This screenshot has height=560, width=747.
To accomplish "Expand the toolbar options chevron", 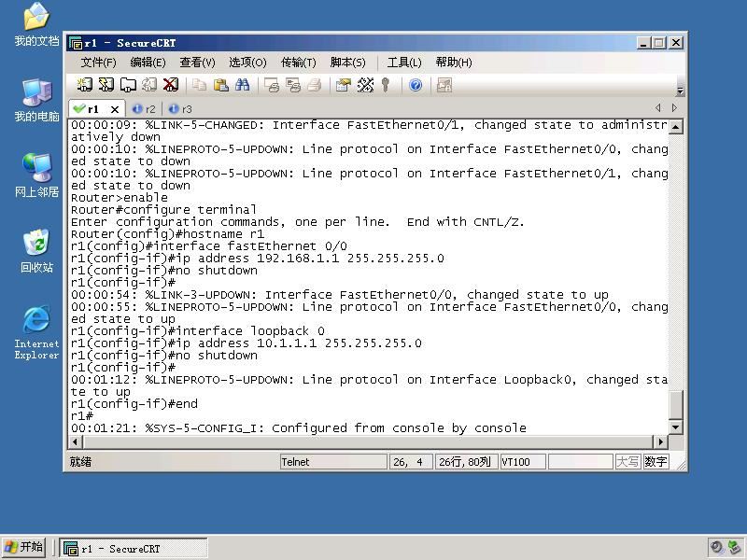I will point(681,91).
